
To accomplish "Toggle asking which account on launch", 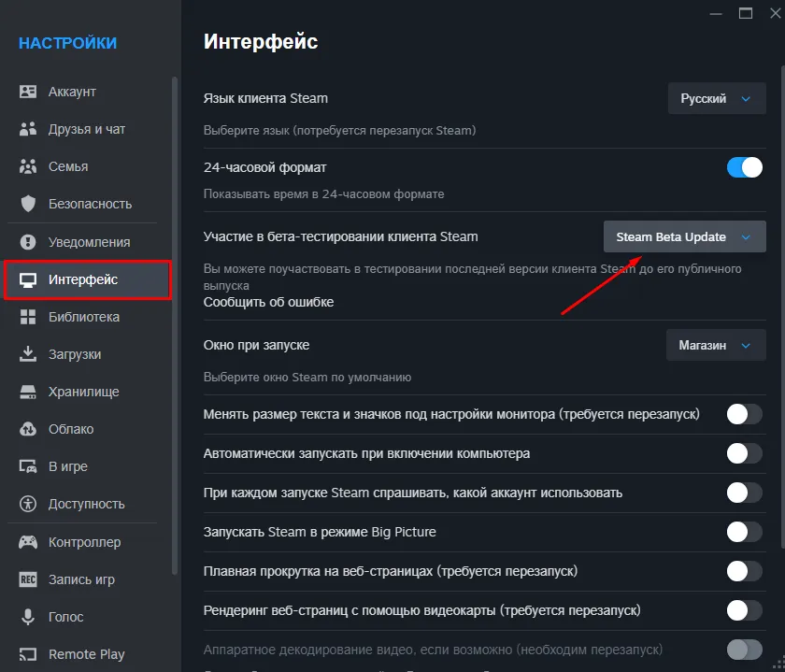I will 745,493.
